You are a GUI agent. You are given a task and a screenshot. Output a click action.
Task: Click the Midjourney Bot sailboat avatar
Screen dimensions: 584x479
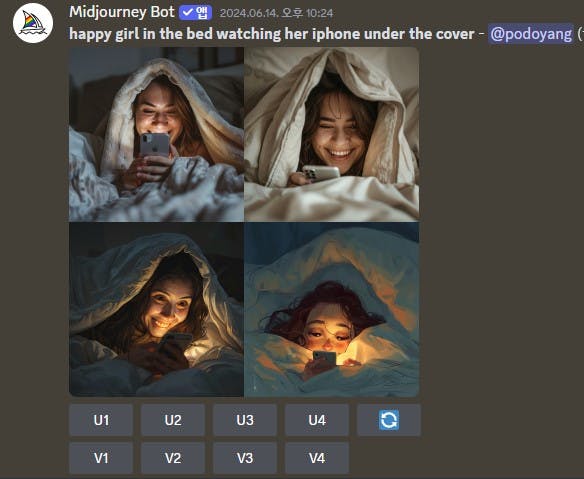(33, 23)
